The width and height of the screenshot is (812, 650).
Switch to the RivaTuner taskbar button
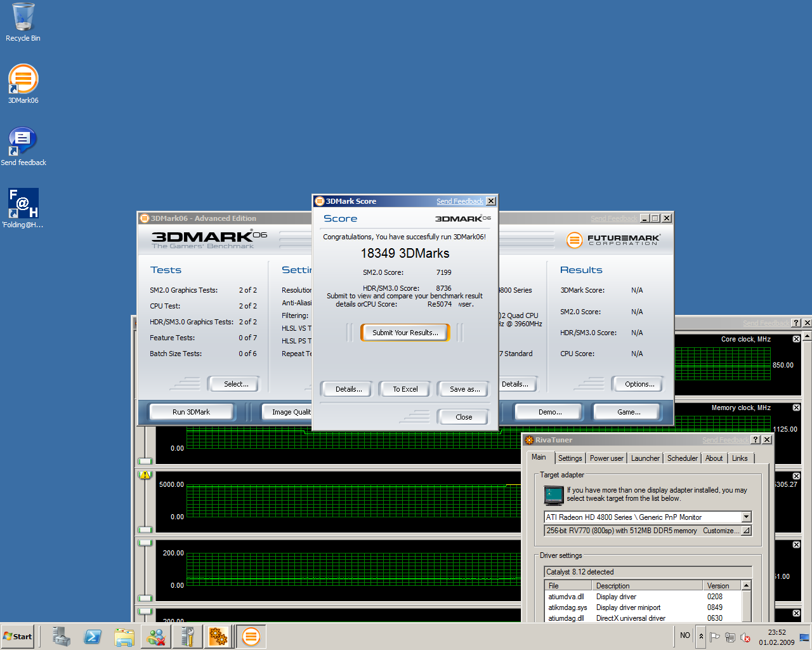(x=218, y=637)
